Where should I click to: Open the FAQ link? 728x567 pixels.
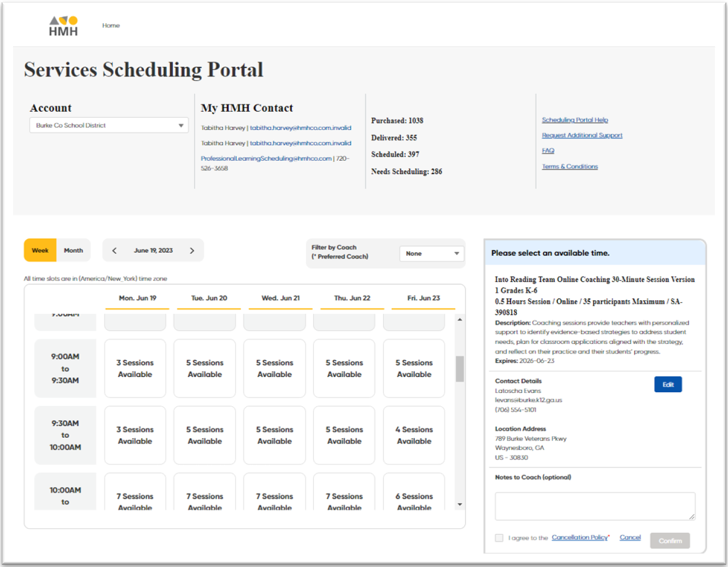click(x=548, y=150)
